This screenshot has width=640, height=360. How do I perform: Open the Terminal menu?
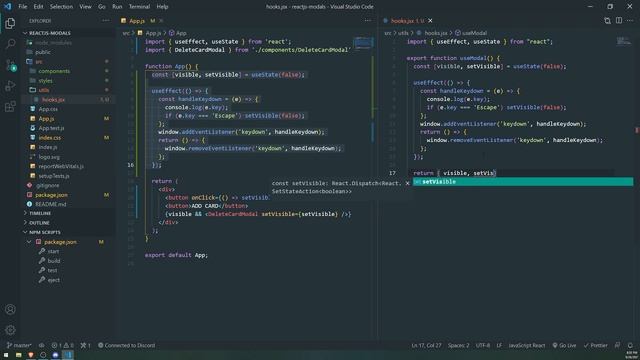(139, 7)
